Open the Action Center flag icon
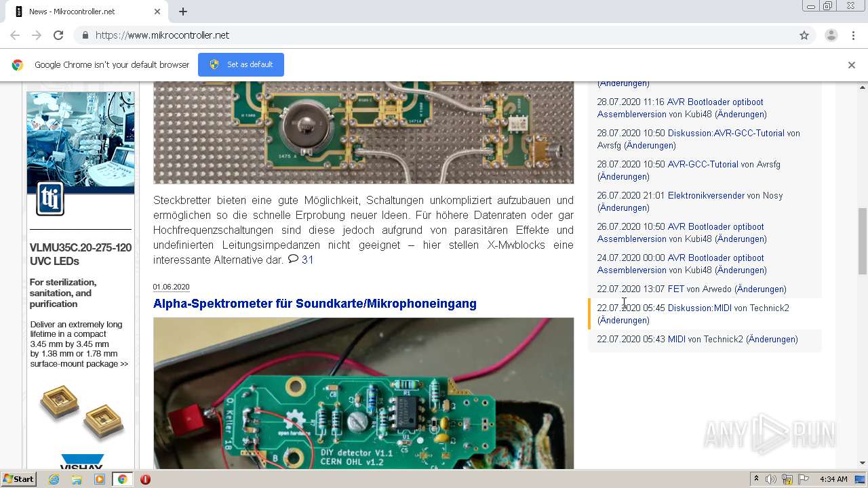The width and height of the screenshot is (868, 488). (x=804, y=479)
